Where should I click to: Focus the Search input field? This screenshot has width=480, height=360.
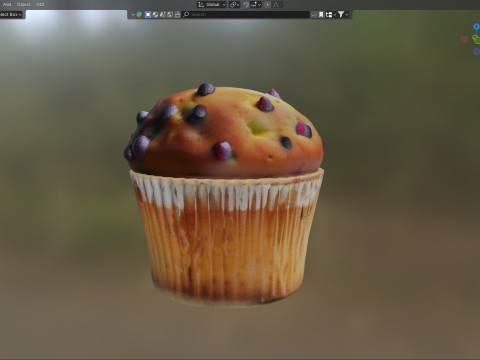246,15
